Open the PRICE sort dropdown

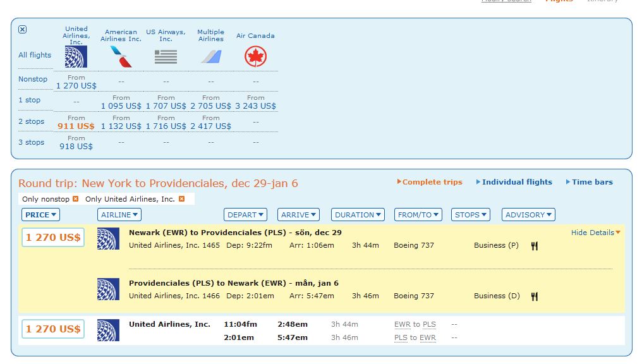pos(41,215)
